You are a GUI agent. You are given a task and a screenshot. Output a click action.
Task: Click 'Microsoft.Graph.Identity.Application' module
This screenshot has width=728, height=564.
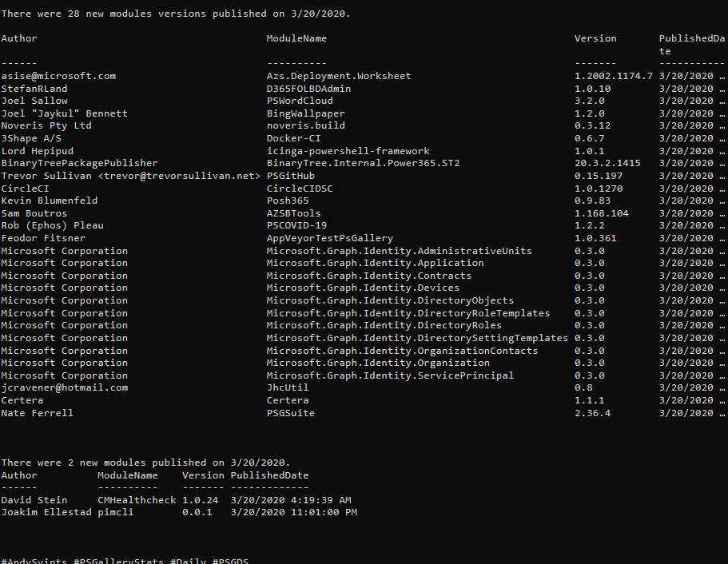[x=375, y=263]
